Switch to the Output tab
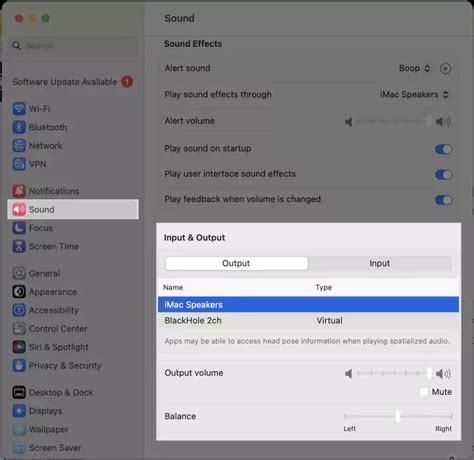Screen dimensions: 474x460 [x=236, y=263]
